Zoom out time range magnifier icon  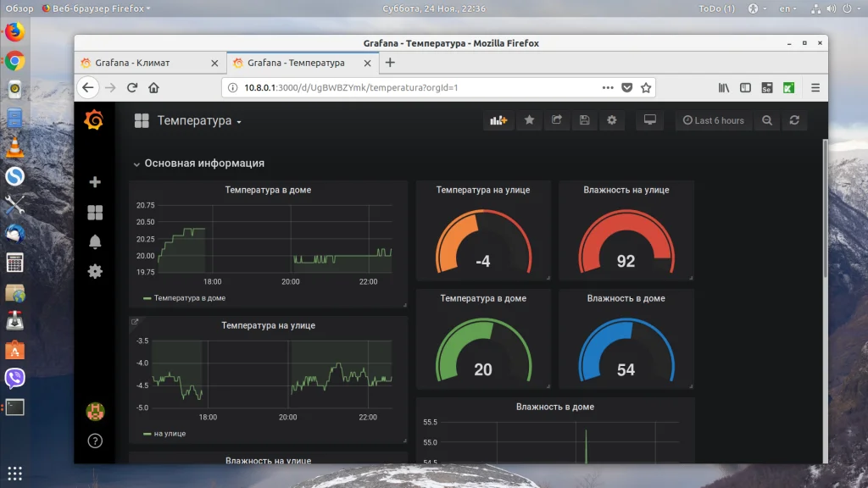point(767,120)
